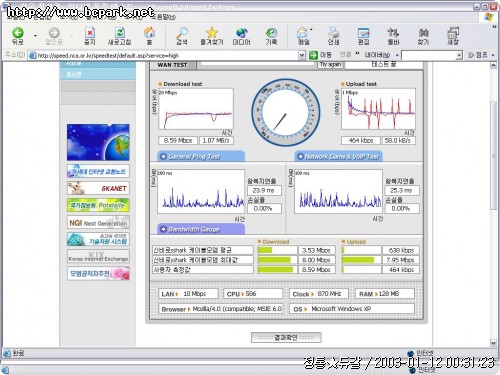Click the Try again button
This screenshot has height=375, width=500.
pyautogui.click(x=330, y=65)
